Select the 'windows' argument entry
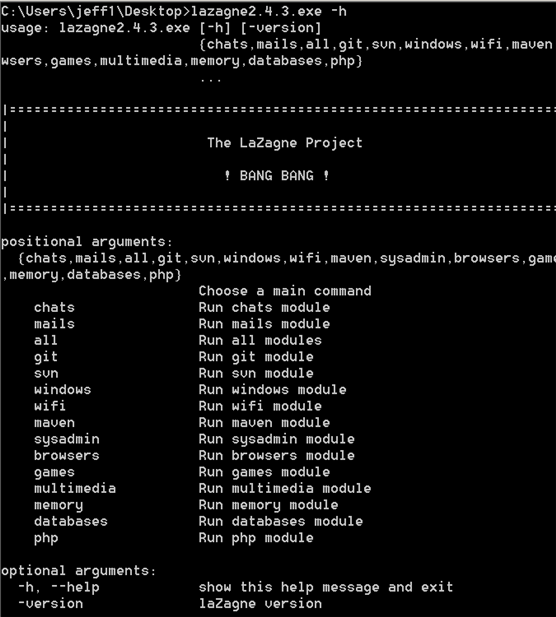Screen dimensions: 556x617 pos(63,390)
